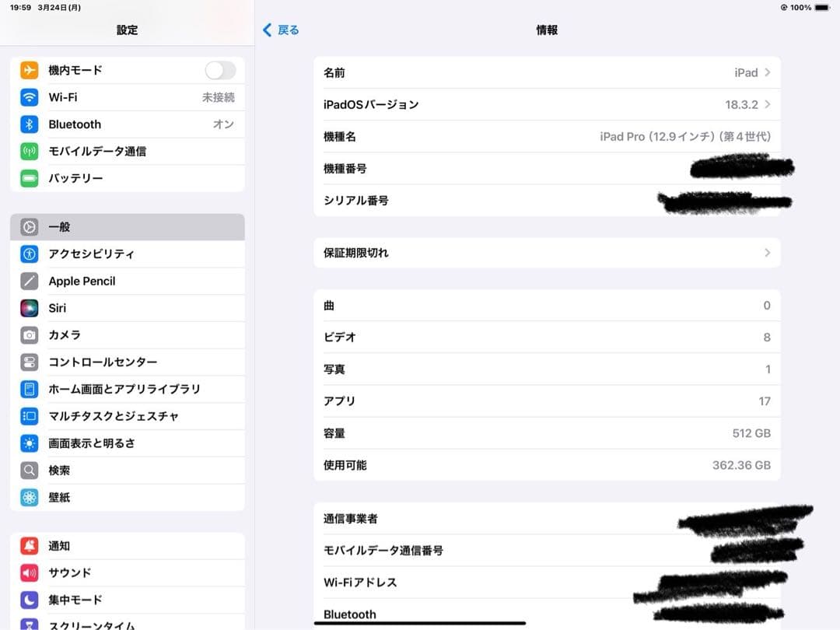
Task: Select the 壁紙 wallpaper icon
Action: (30, 497)
